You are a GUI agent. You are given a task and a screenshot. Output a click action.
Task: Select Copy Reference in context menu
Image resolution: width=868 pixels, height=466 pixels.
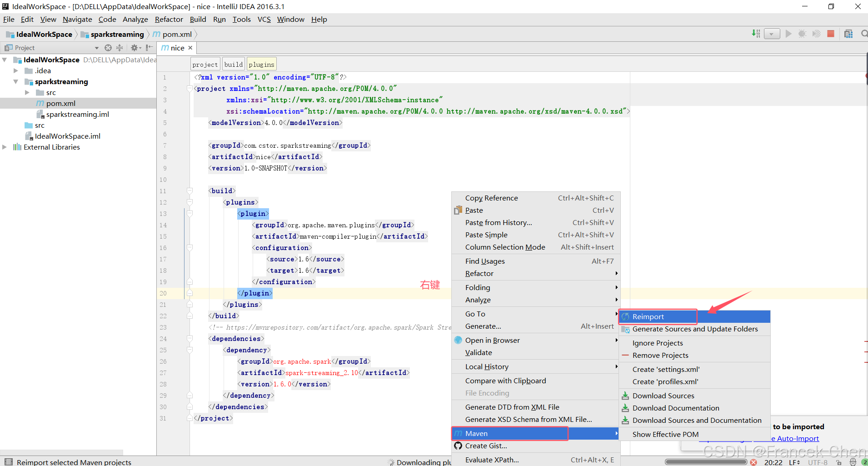pyautogui.click(x=536, y=198)
